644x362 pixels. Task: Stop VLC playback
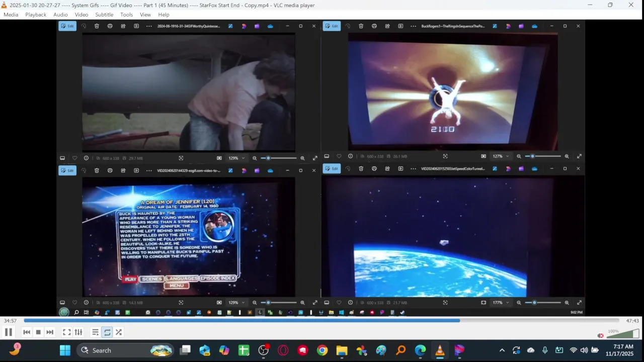(x=38, y=332)
